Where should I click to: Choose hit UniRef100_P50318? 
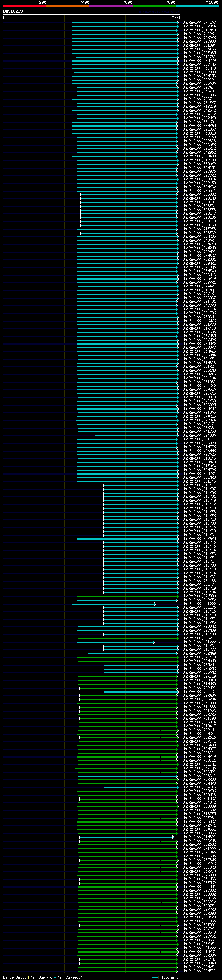[x=199, y=133]
